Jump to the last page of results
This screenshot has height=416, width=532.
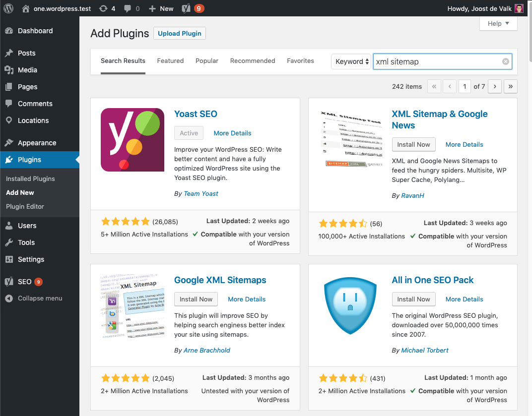pyautogui.click(x=510, y=86)
